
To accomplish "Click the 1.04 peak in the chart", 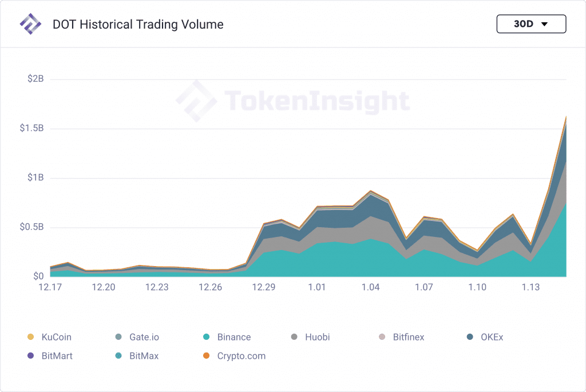I will pos(370,191).
